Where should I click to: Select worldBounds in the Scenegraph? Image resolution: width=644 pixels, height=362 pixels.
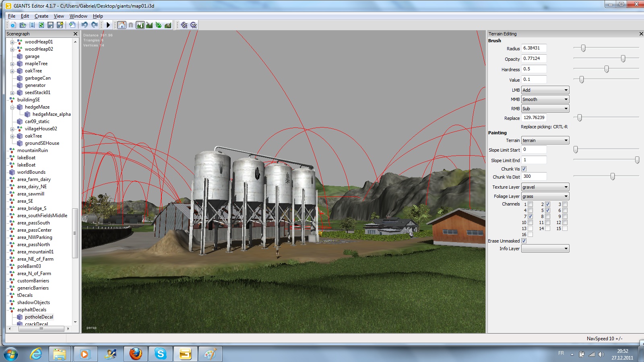point(31,172)
